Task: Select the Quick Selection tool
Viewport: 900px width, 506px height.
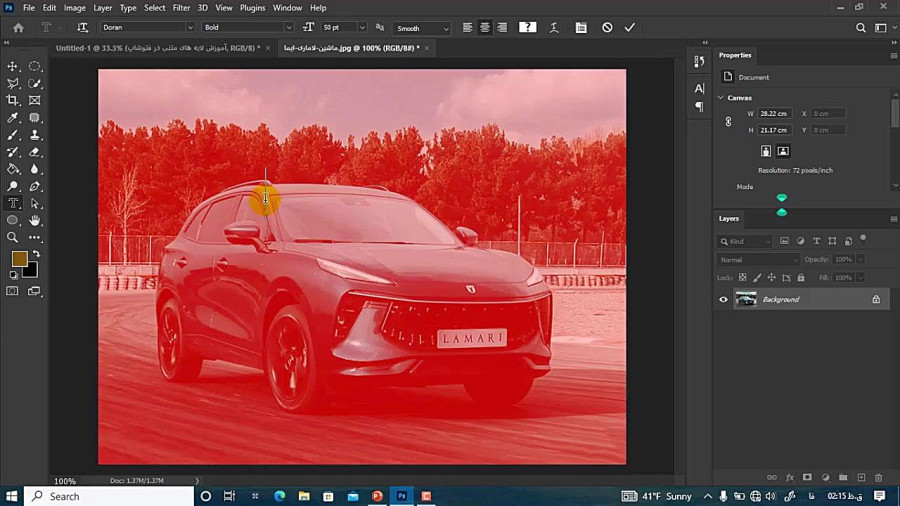Action: [x=34, y=84]
